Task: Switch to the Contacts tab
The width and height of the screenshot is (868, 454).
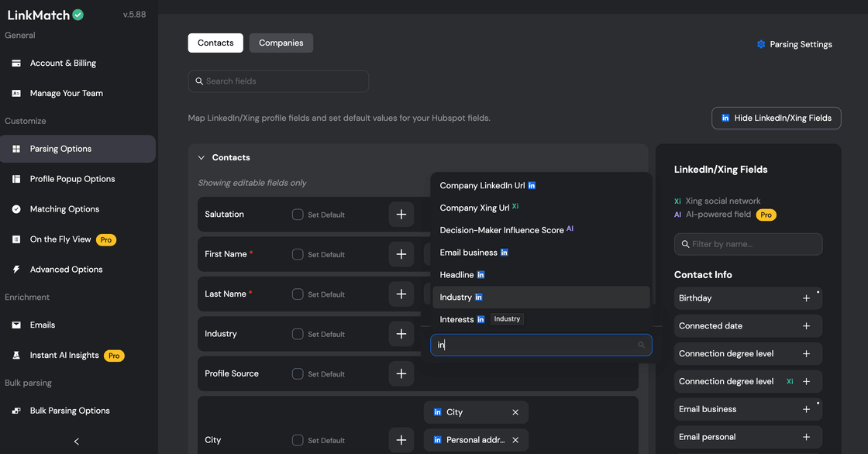Action: [215, 43]
